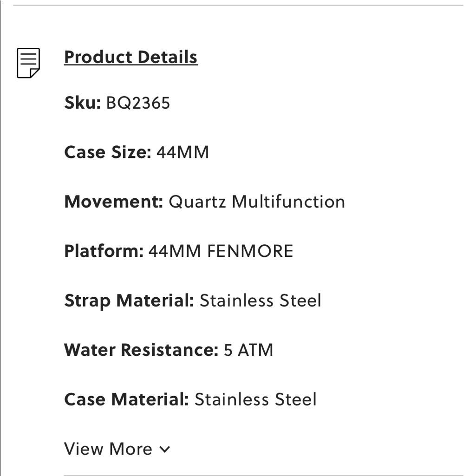Select the 44MM case size value
This screenshot has width=476, height=476.
coord(183,152)
